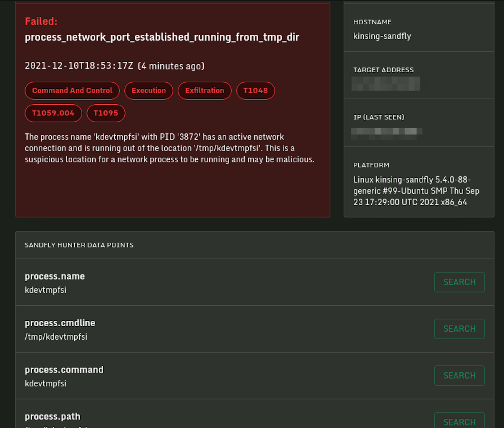This screenshot has width=504, height=428.
Task: Click SEARCH next to process.command
Action: pyautogui.click(x=459, y=375)
